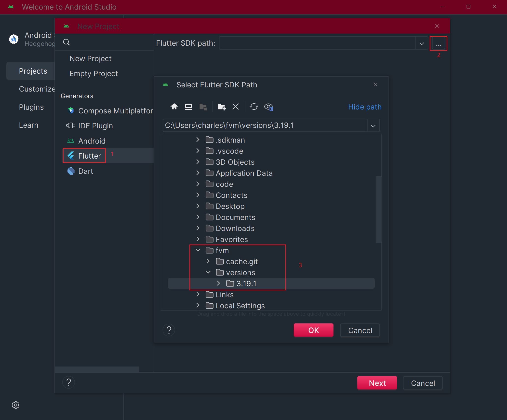The width and height of the screenshot is (507, 420).
Task: Expand the Desktop folder
Action: tap(198, 206)
